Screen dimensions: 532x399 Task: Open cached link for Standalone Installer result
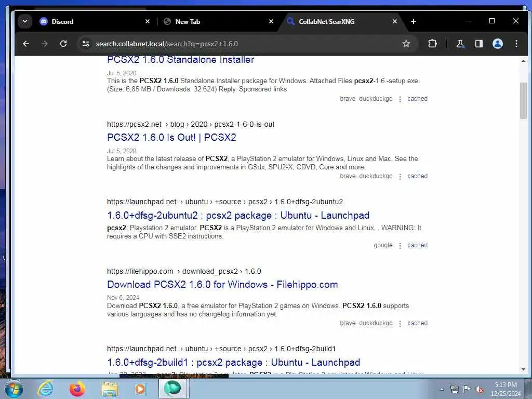(417, 99)
